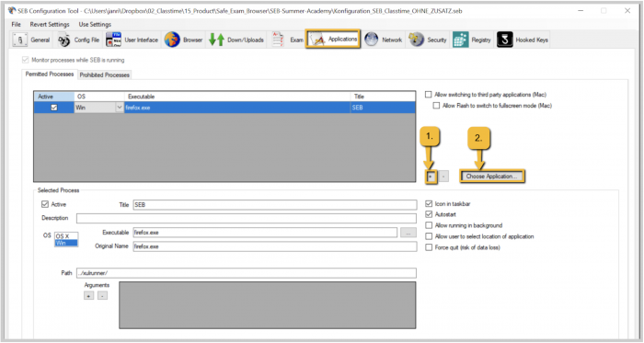The width and height of the screenshot is (644, 343).
Task: Click the Original Name field
Action: [x=275, y=246]
